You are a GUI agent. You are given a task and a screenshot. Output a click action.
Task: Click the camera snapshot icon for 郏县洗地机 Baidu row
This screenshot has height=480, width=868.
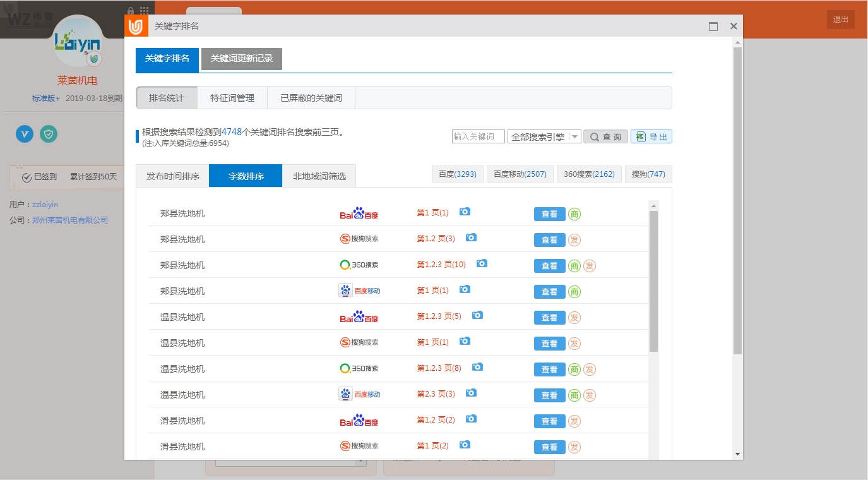(x=465, y=212)
